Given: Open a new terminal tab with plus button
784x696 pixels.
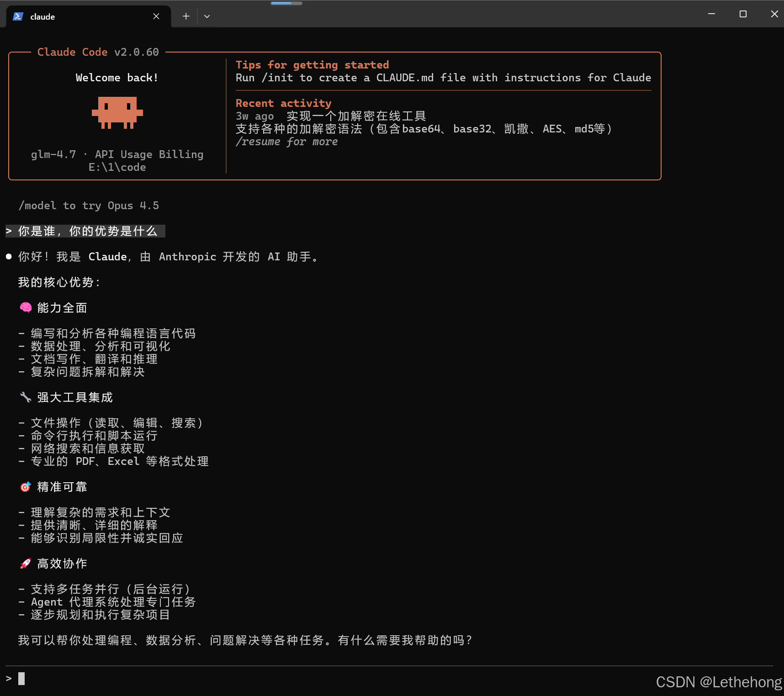Looking at the screenshot, I should 186,16.
